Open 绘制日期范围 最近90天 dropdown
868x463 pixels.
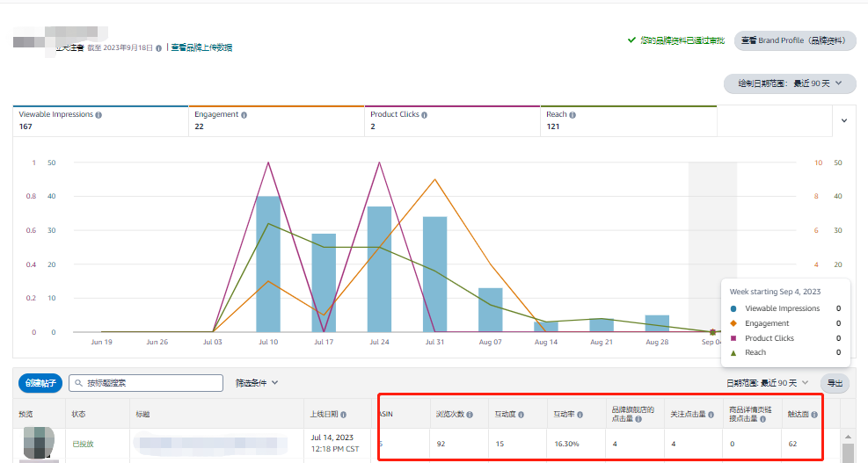click(790, 83)
